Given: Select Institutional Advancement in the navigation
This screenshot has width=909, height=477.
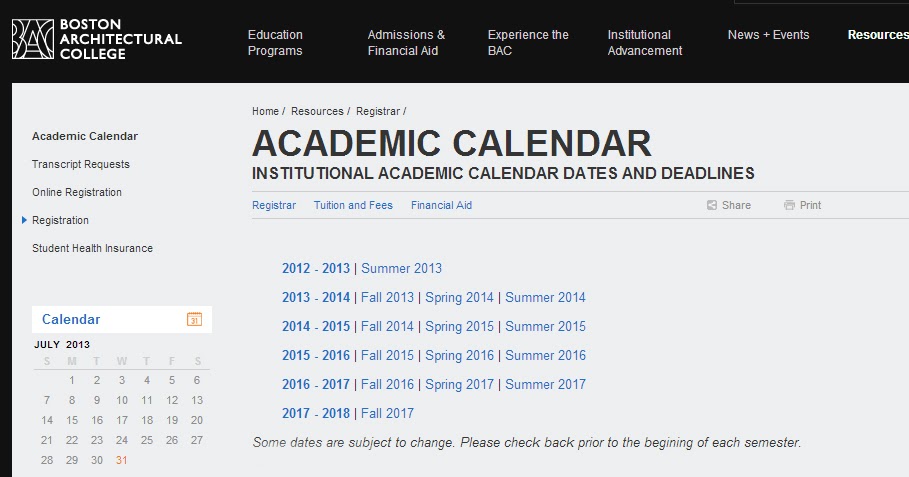Looking at the screenshot, I should tap(645, 43).
